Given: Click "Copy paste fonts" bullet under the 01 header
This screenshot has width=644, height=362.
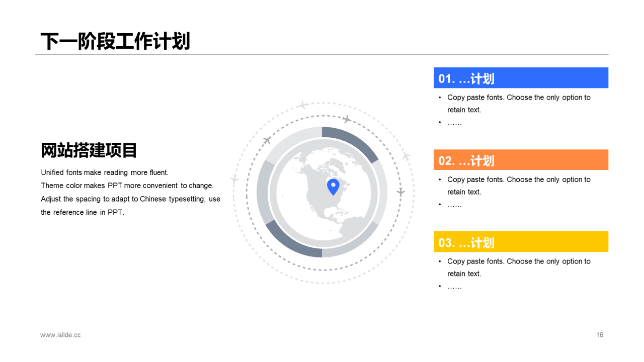Looking at the screenshot, I should click(x=518, y=98).
